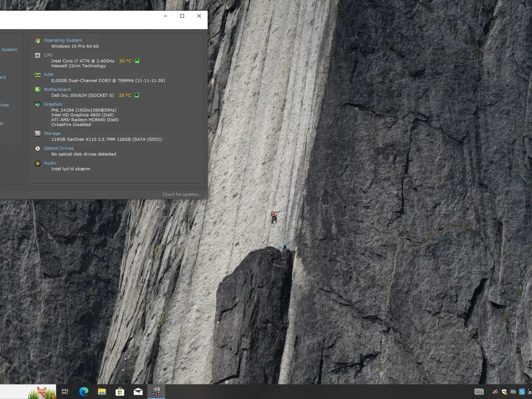Screen dimensions: 532x399
Task: Open the news widget in the taskbar corner
Action: (x=479, y=391)
